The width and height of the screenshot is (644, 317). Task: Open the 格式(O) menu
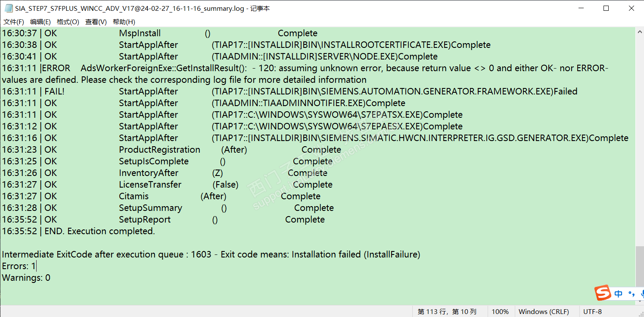pos(68,22)
